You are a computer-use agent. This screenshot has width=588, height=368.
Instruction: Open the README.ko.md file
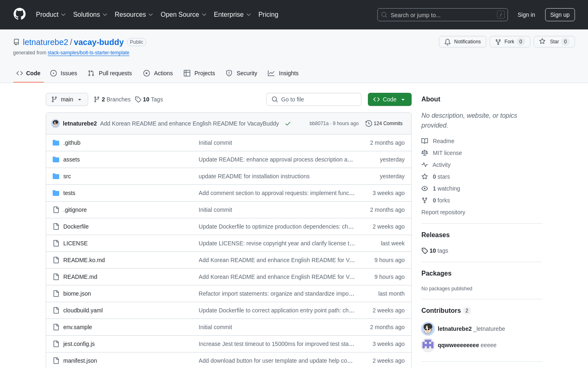84,260
